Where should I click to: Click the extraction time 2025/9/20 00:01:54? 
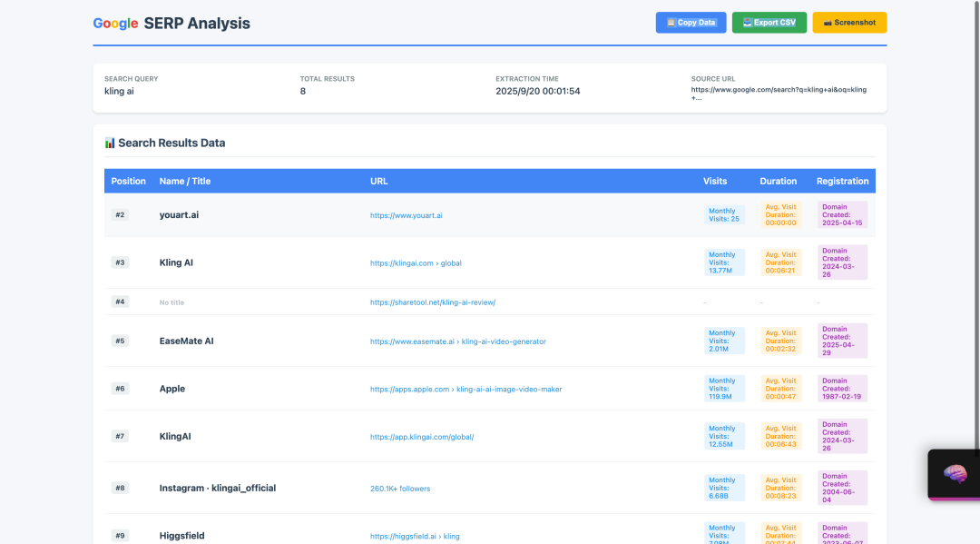point(537,92)
